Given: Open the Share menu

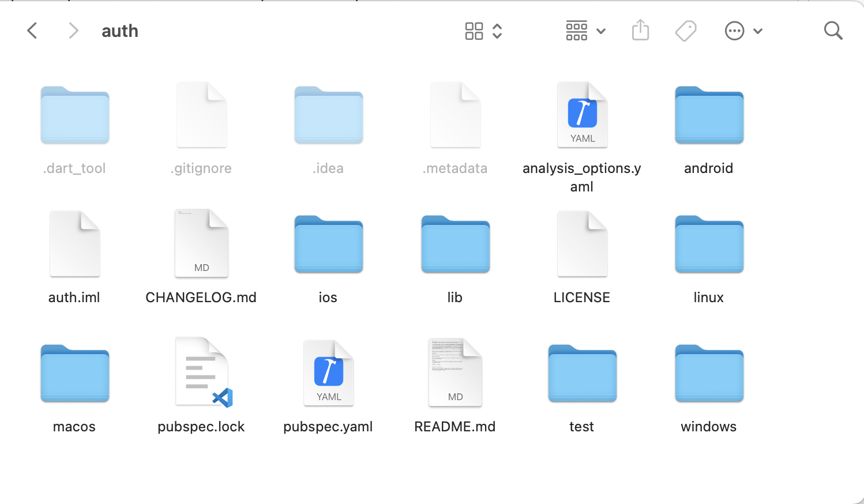Looking at the screenshot, I should click(640, 31).
